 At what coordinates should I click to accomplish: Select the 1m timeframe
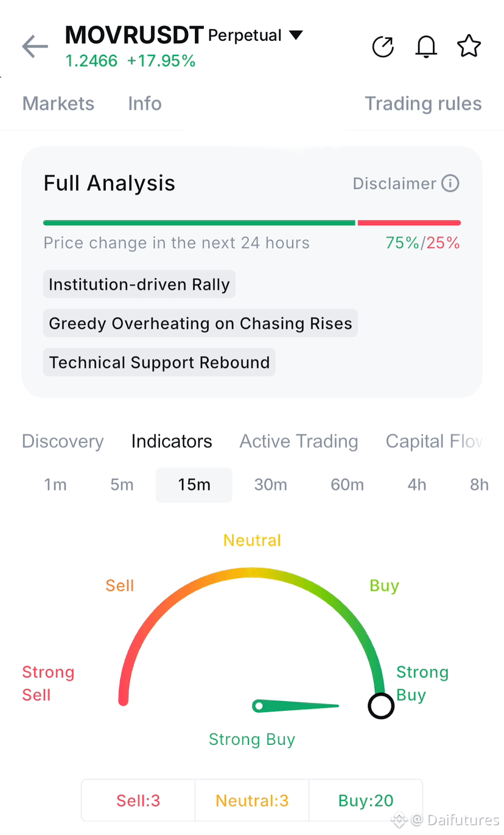(55, 485)
